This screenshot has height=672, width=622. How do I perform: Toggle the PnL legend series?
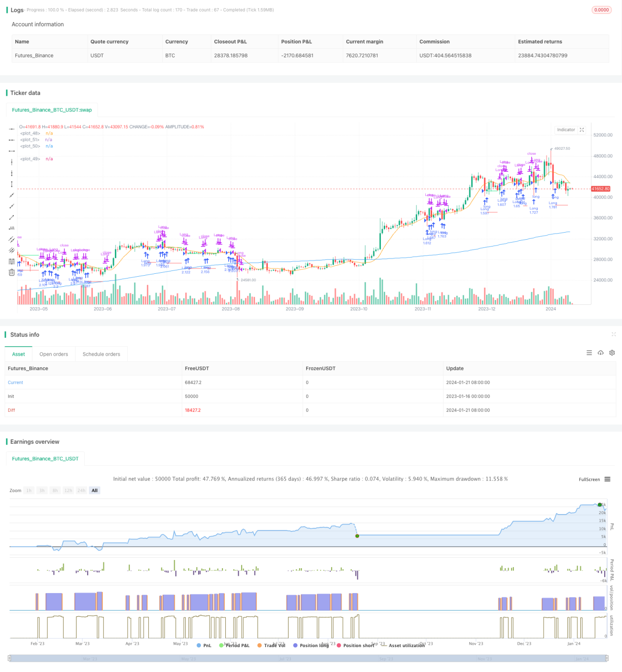[x=204, y=645]
